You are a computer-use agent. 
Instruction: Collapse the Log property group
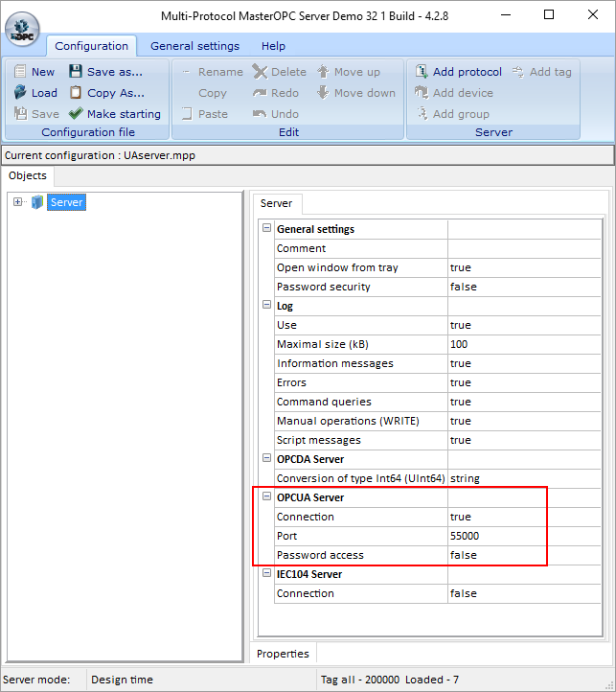[266, 305]
